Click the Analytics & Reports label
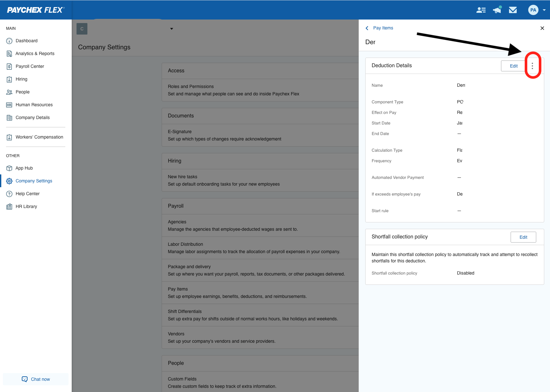This screenshot has width=550, height=392. click(x=35, y=53)
